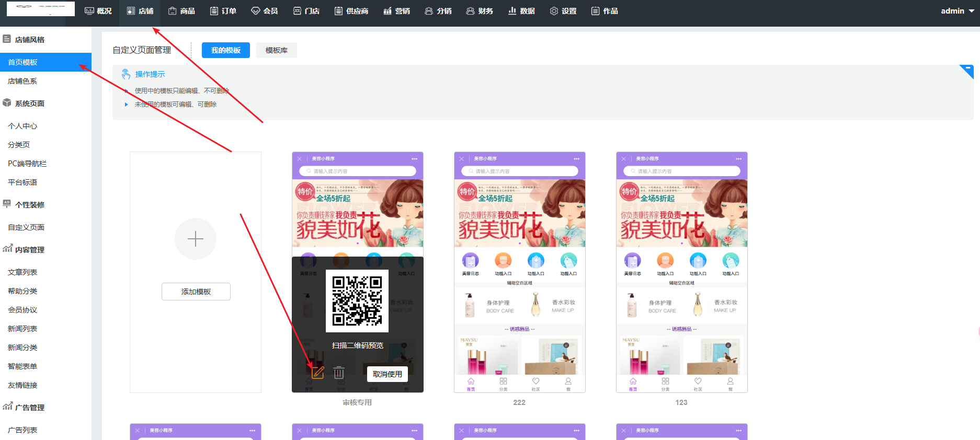Select the 我的模板 tab
The width and height of the screenshot is (980, 440).
pos(225,50)
